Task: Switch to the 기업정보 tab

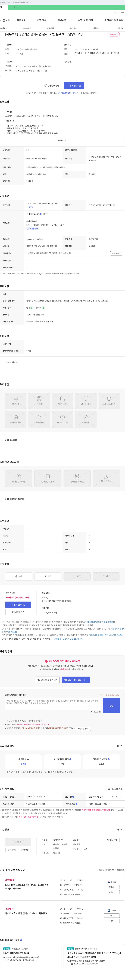Action: [x=120, y=28]
